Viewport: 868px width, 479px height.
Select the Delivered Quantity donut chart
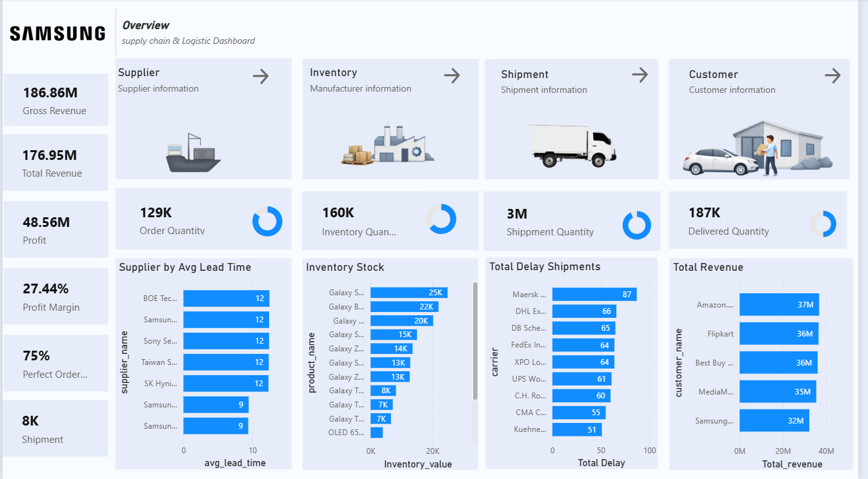[x=823, y=224]
